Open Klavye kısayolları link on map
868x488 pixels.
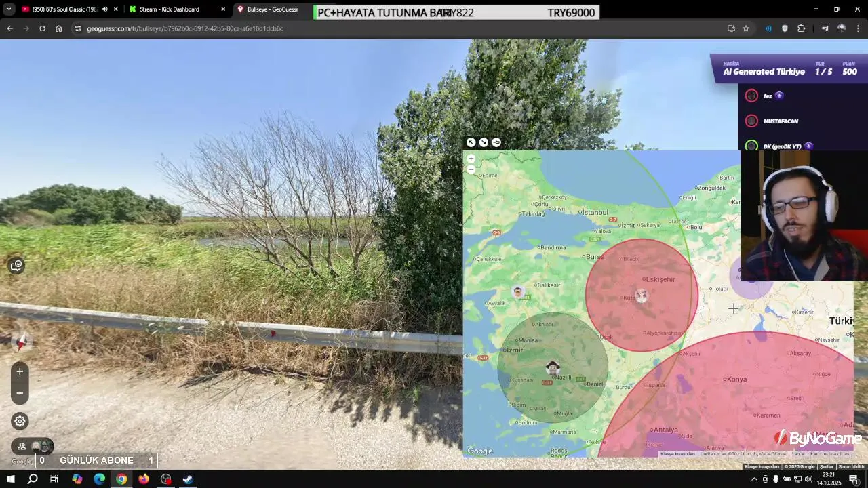[x=678, y=454]
